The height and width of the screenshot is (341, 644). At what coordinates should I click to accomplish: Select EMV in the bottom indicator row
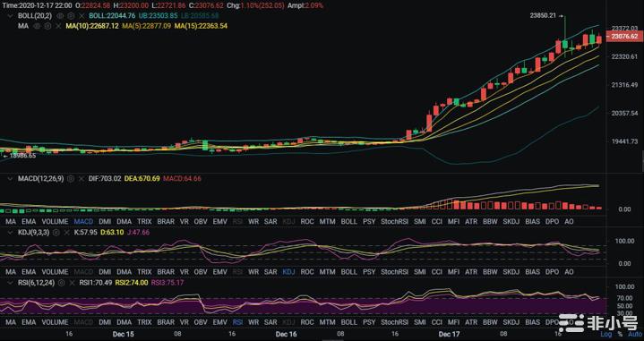(219, 322)
